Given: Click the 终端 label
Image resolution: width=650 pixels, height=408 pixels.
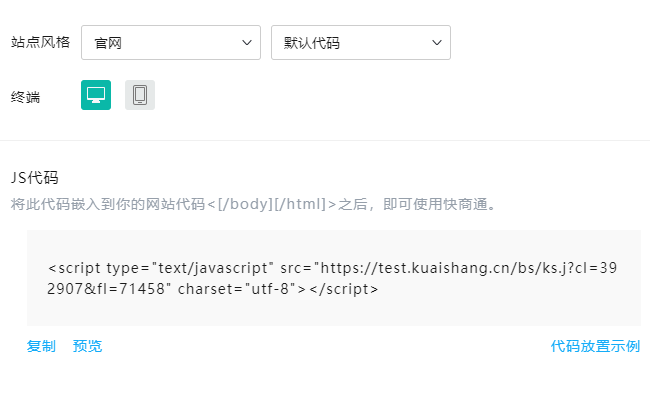Looking at the screenshot, I should tap(25, 97).
